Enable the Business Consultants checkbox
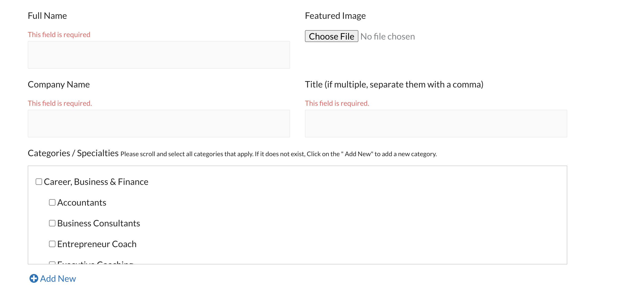644x302 pixels. 52,223
